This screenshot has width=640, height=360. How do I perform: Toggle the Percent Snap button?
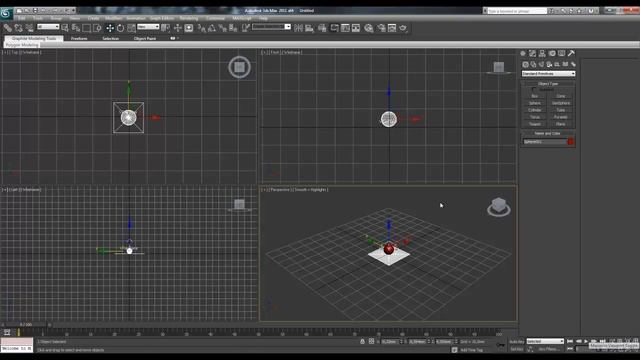coord(222,28)
